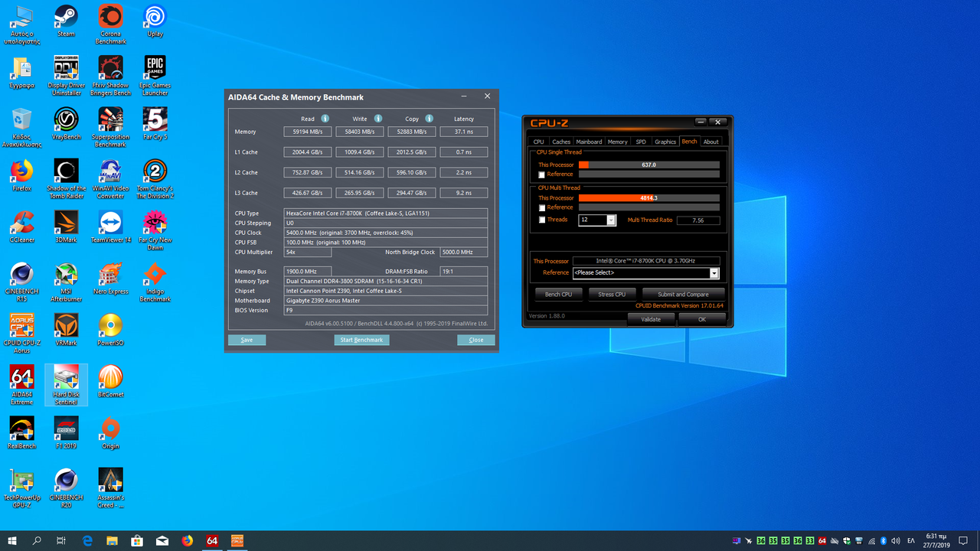Switch to the SPD tab
This screenshot has width=980, height=551.
point(641,142)
